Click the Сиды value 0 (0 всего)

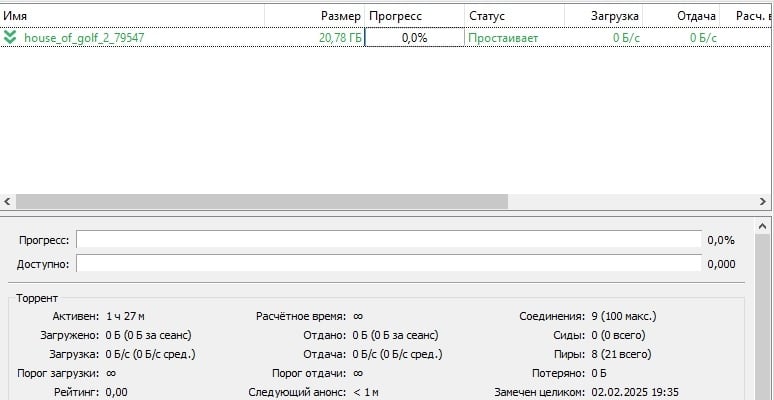(618, 335)
